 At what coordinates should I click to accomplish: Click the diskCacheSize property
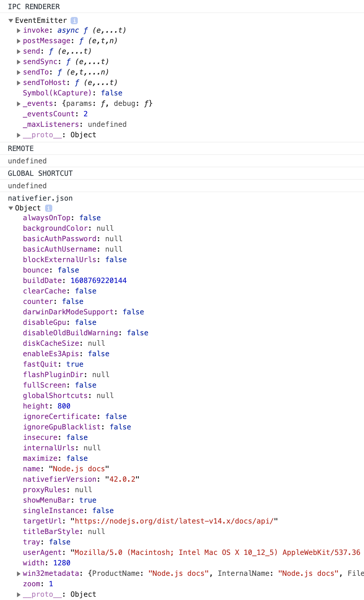tap(51, 343)
